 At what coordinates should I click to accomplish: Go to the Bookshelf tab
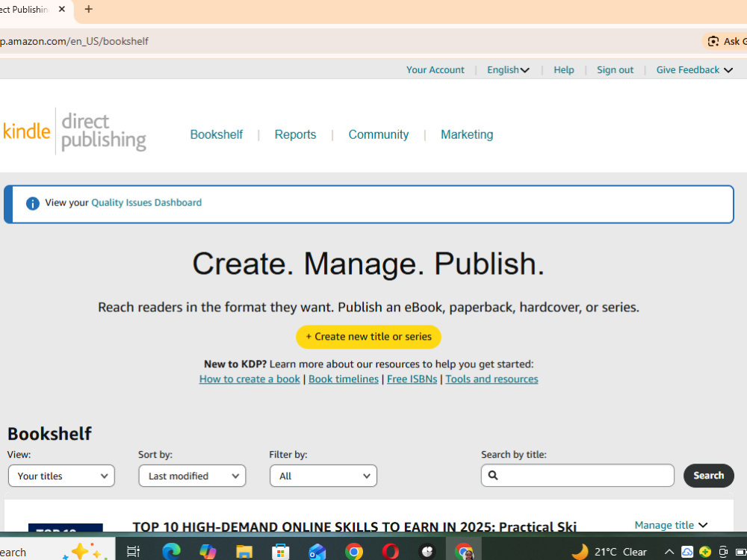click(x=217, y=134)
